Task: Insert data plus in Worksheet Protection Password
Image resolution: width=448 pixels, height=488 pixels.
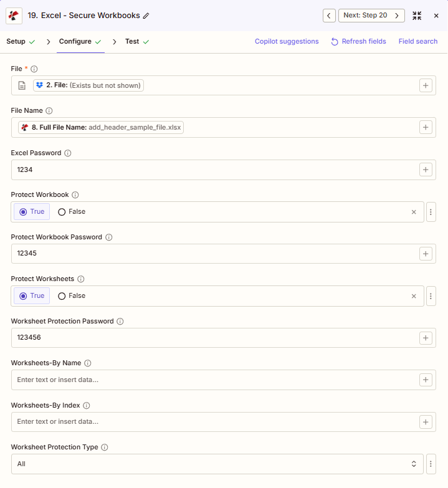Action: coord(426,338)
